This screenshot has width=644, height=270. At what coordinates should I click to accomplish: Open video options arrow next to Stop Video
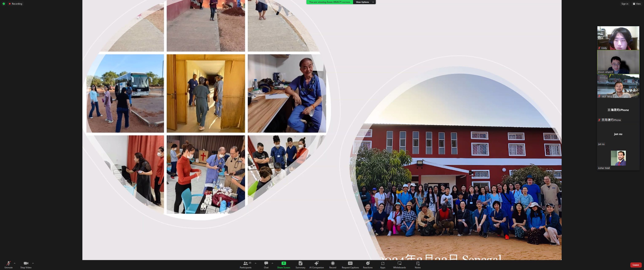(x=33, y=263)
